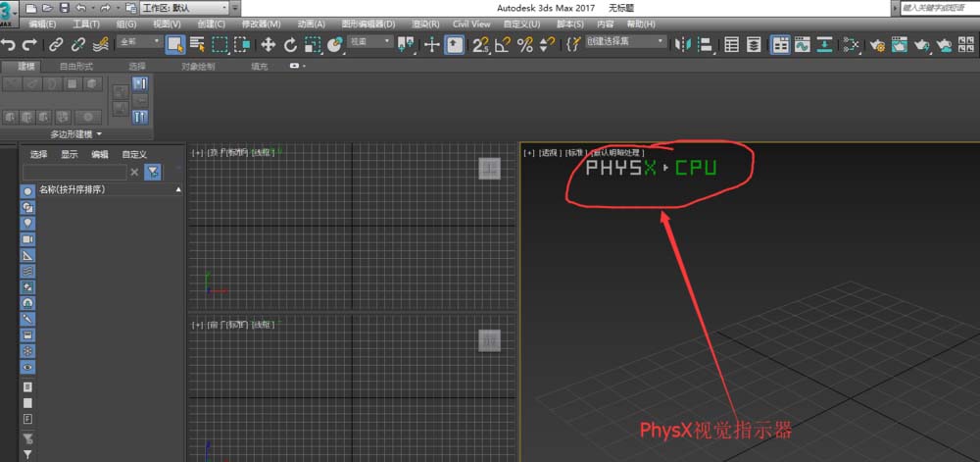Click the Bind to Space Warp icon
980x462 pixels.
click(x=100, y=44)
